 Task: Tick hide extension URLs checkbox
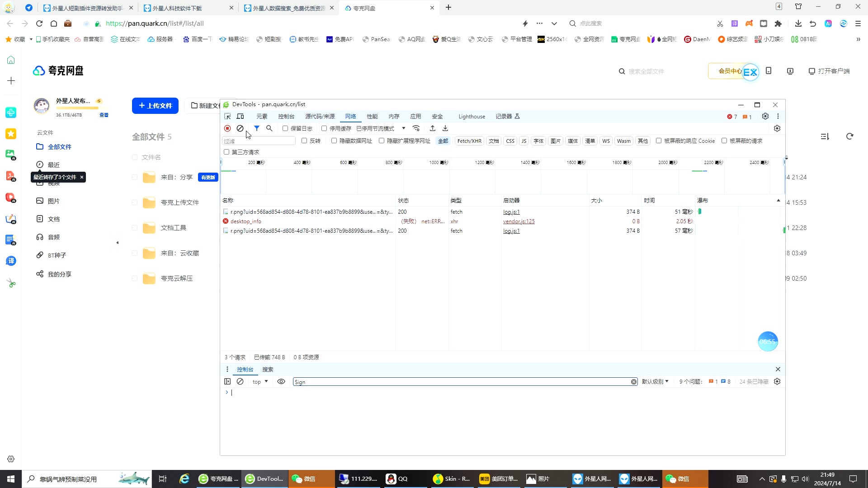(x=382, y=141)
